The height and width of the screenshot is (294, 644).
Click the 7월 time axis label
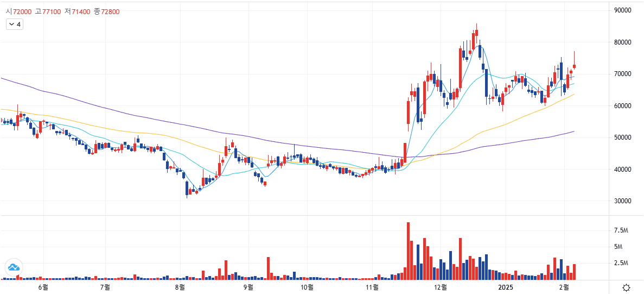tap(106, 286)
